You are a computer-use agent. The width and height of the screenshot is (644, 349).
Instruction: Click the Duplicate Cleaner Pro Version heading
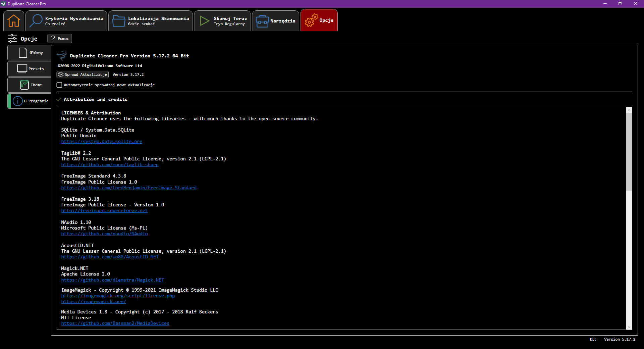point(129,56)
